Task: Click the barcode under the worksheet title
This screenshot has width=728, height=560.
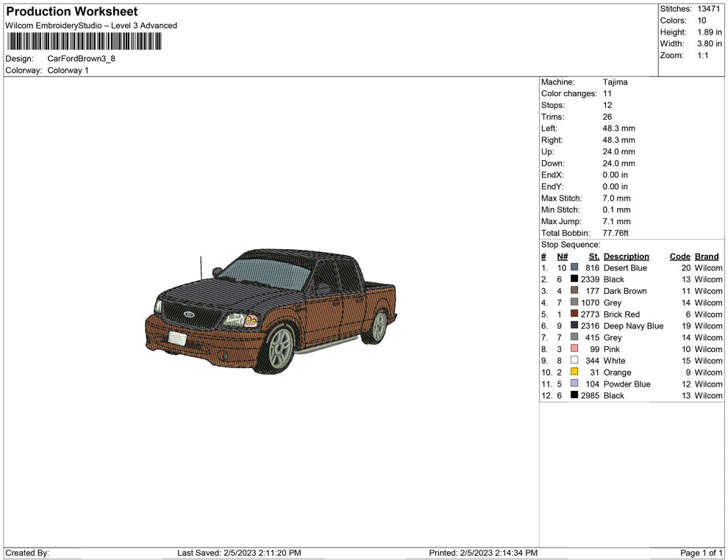Action: click(84, 40)
